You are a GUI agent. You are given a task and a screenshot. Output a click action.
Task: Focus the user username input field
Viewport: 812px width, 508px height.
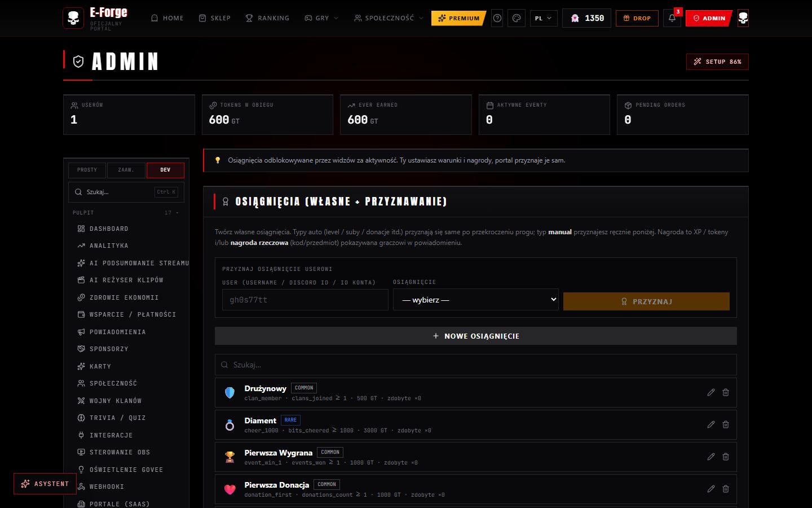(305, 300)
